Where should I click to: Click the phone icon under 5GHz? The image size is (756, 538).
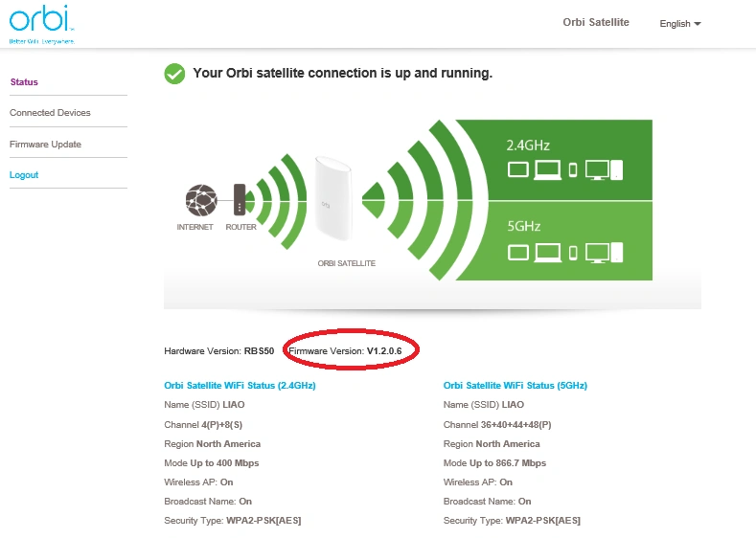[x=573, y=253]
